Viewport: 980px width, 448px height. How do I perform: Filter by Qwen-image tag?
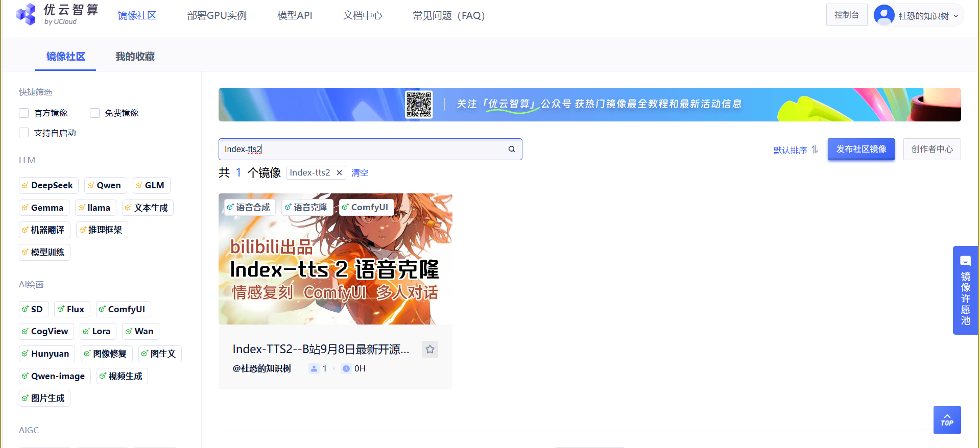tap(55, 376)
